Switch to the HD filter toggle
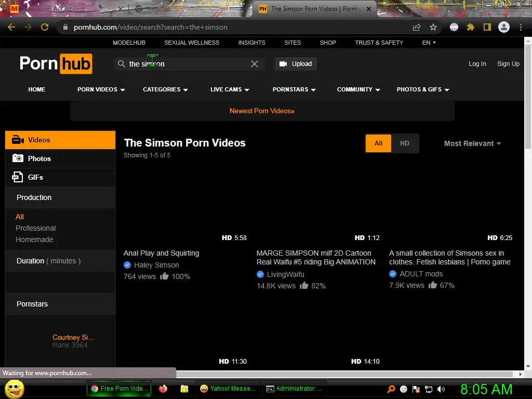The height and width of the screenshot is (399, 532). pyautogui.click(x=405, y=143)
